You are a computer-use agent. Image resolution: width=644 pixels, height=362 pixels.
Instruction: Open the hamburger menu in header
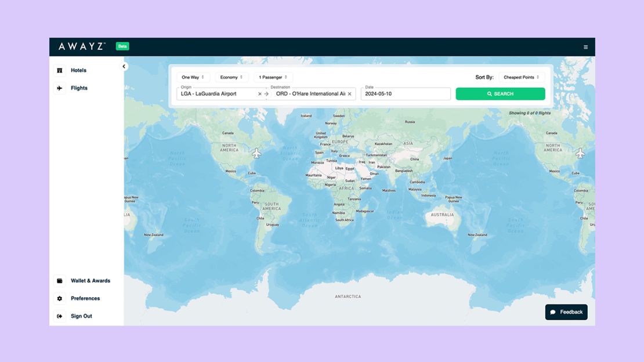point(585,47)
